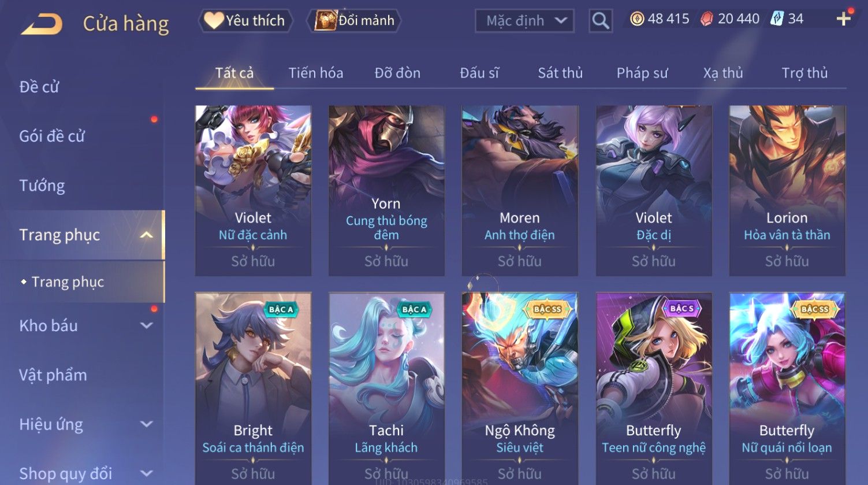Tap the plus icon to add currency
This screenshot has width=868, height=485.
pyautogui.click(x=843, y=19)
